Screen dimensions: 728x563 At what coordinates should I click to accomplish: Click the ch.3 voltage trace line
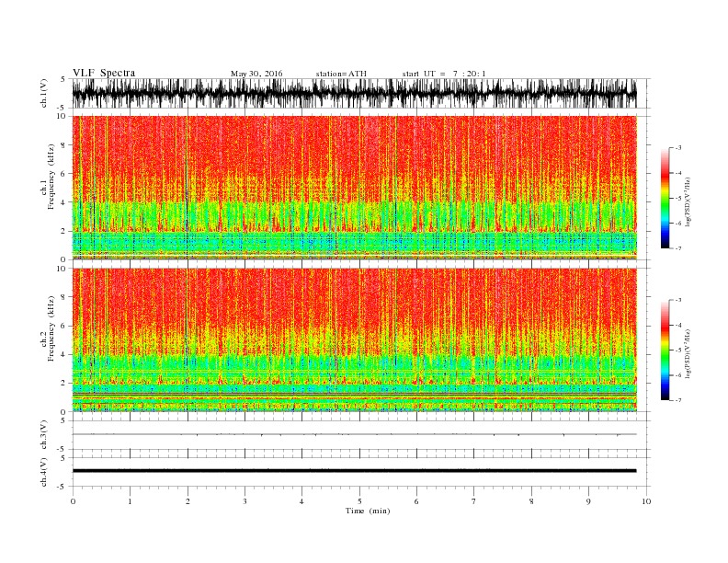click(354, 434)
